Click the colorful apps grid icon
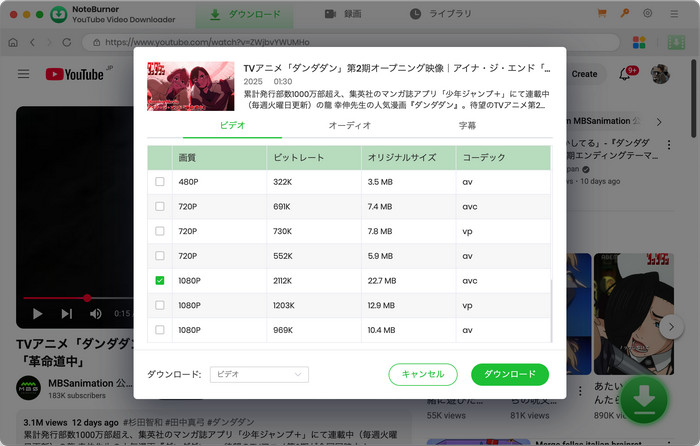 coord(639,42)
